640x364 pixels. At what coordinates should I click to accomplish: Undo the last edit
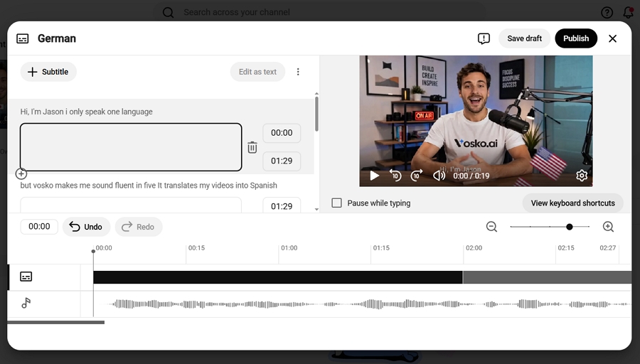(86, 227)
